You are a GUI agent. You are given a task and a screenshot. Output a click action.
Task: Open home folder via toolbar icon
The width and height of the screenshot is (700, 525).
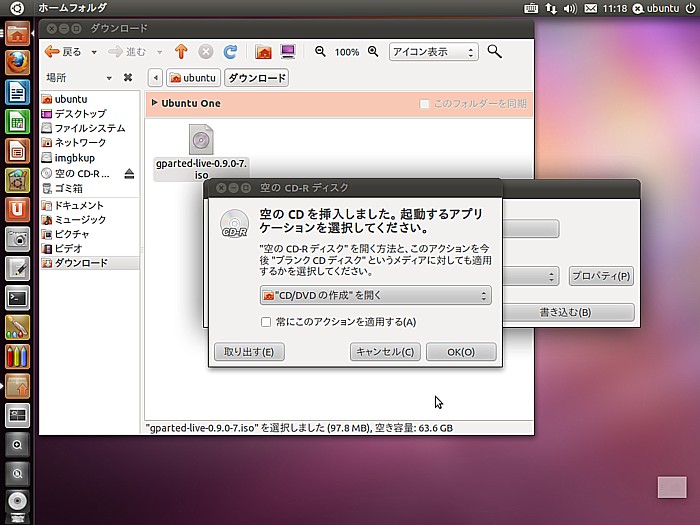point(263,51)
